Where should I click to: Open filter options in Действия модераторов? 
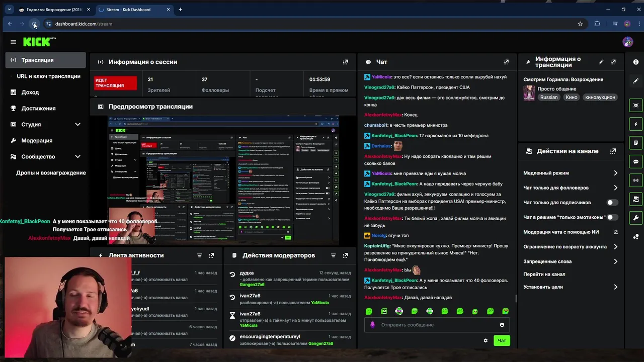click(x=333, y=255)
